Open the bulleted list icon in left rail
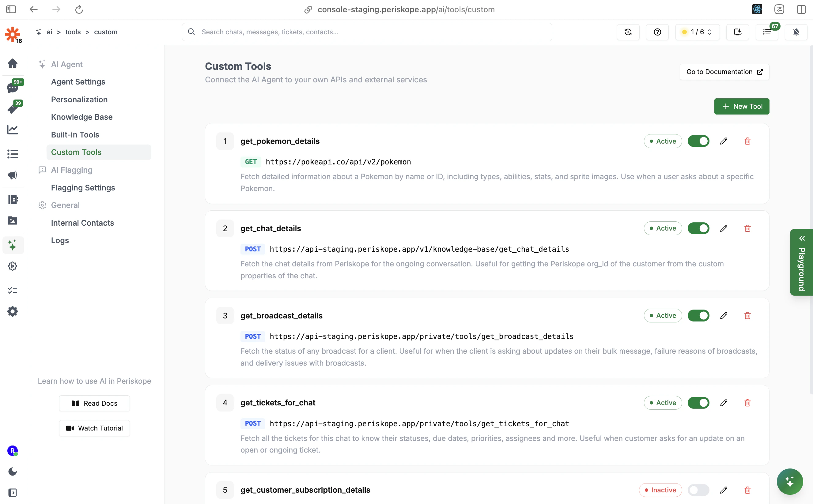This screenshot has width=813, height=504. [x=13, y=154]
